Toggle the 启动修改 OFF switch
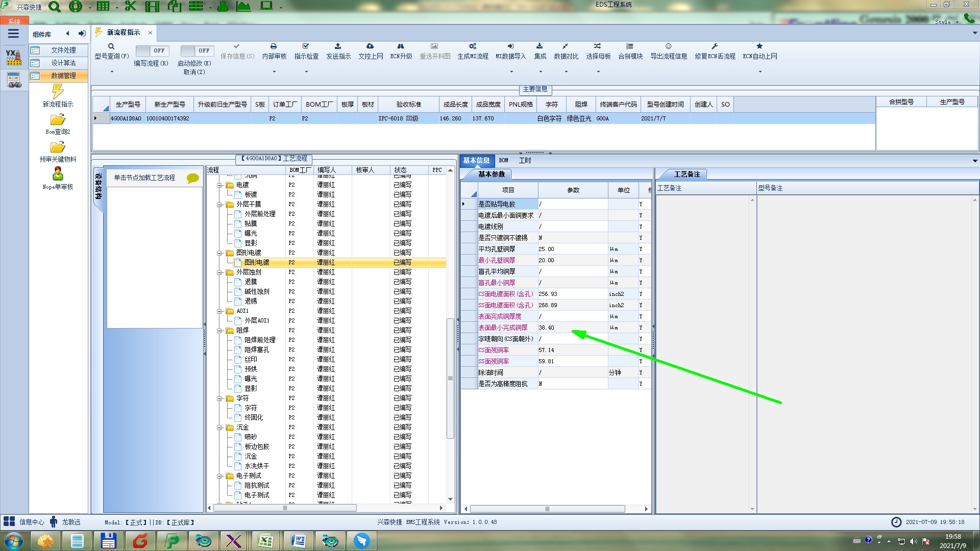 pos(197,51)
